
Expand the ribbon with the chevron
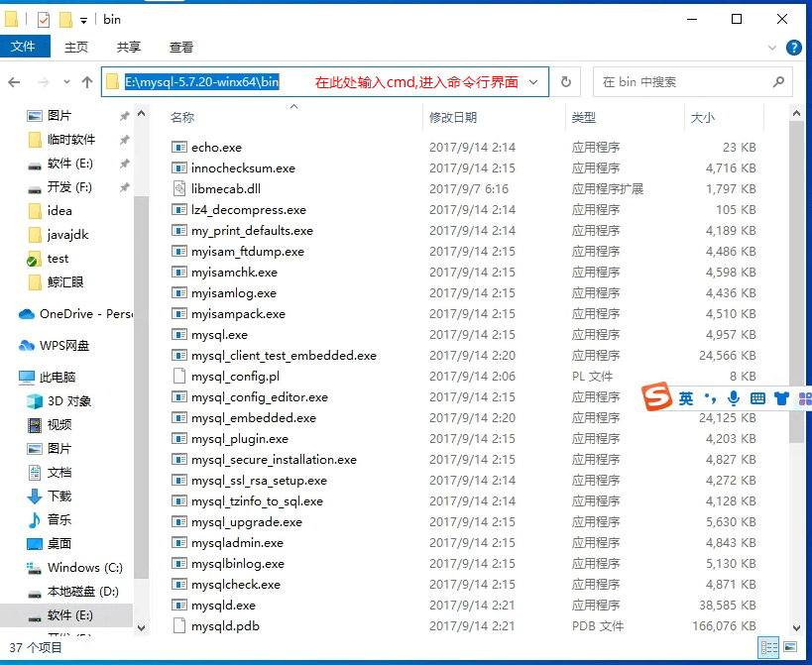[773, 48]
